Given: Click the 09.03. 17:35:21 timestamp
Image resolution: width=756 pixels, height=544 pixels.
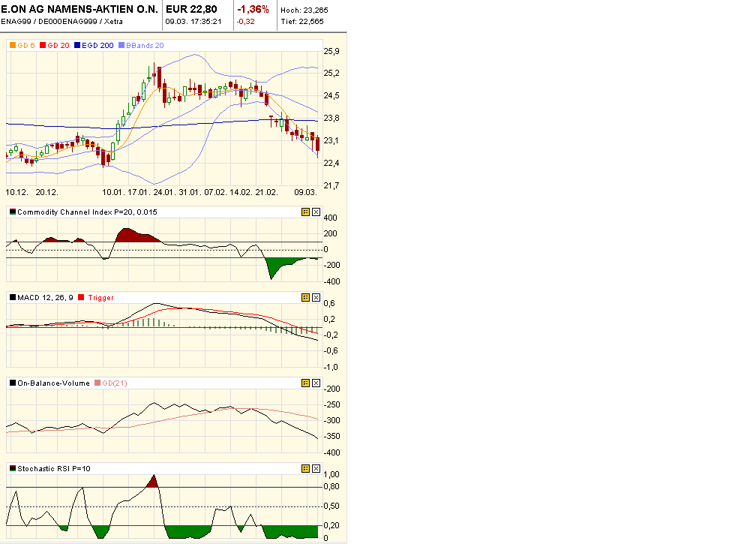Looking at the screenshot, I should (193, 21).
